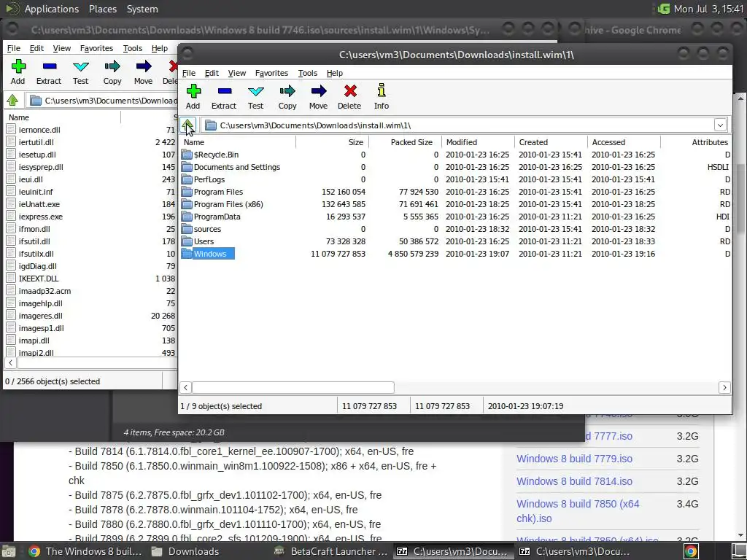Open Windows 8 build 7850 (x64 chk).iso link
This screenshot has height=560, width=747.
pos(578,511)
